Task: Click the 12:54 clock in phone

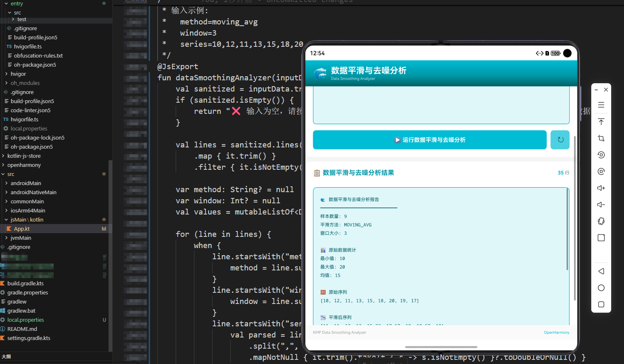Action: click(317, 53)
